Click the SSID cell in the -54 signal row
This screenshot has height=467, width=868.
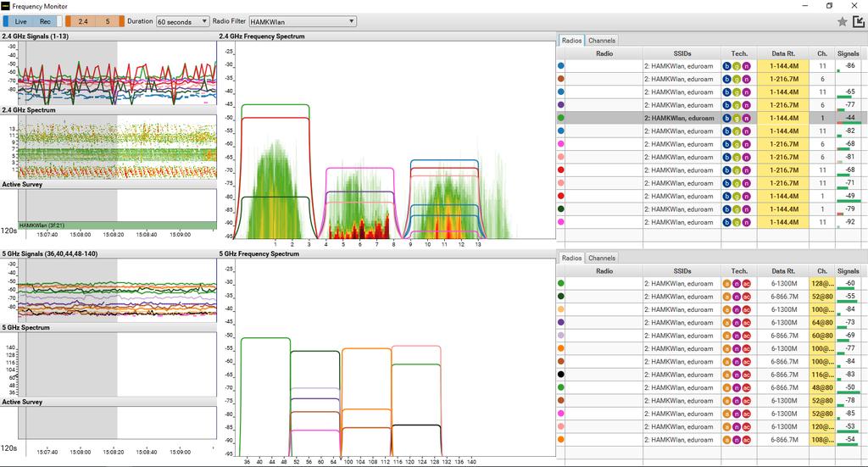[x=682, y=440]
